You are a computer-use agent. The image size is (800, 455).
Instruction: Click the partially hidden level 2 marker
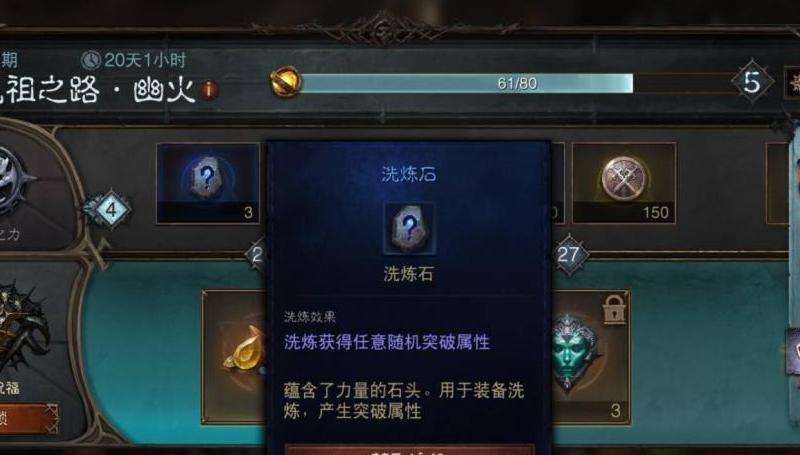(256, 255)
